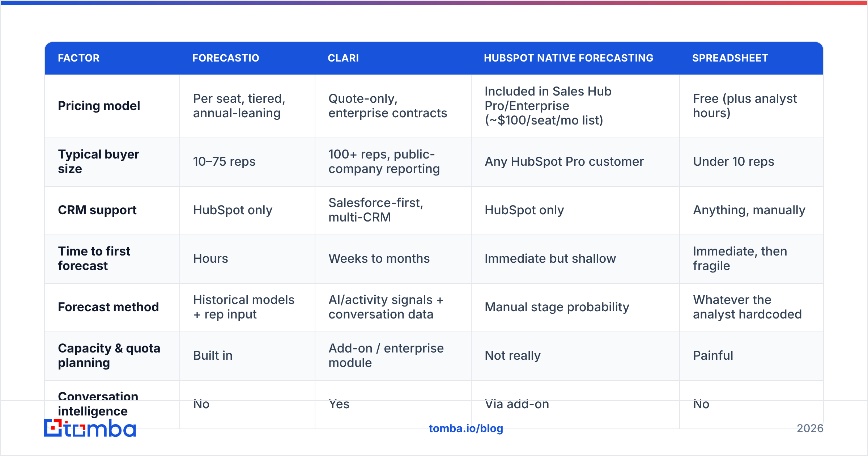Open the tomba.io/blog link
Viewport: 868px width, 456px height.
[466, 428]
